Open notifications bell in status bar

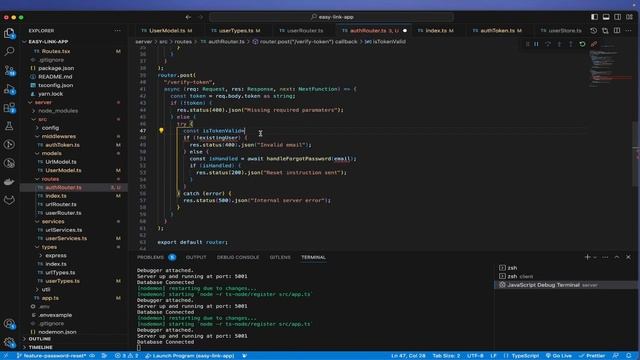629,356
